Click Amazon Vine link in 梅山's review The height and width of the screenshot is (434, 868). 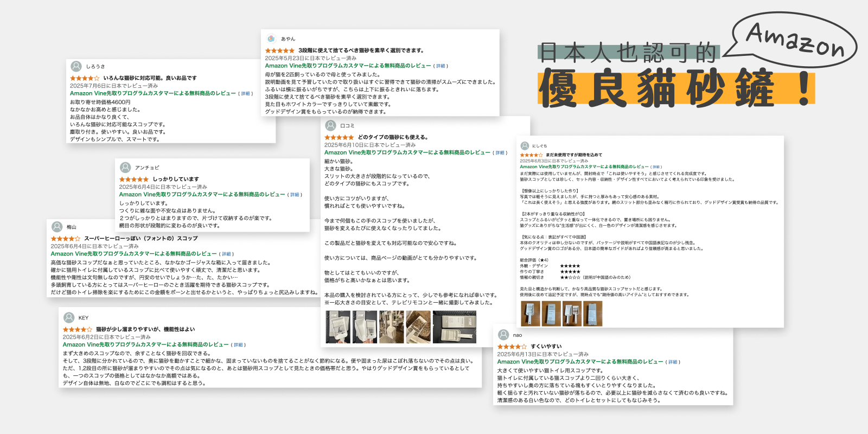coord(133,253)
